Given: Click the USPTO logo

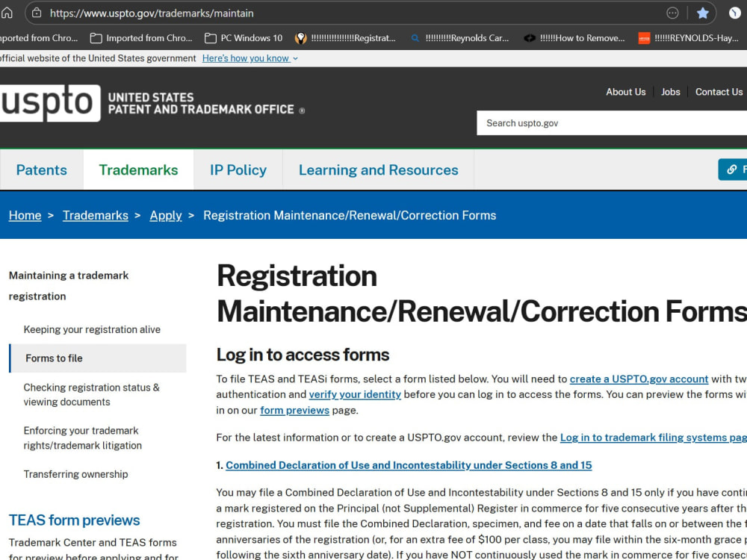Looking at the screenshot, I should click(50, 103).
